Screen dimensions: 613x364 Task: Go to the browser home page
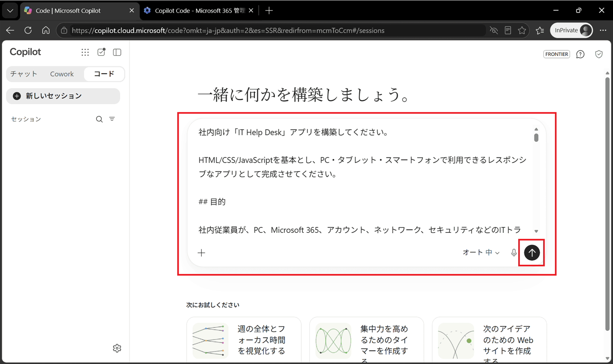click(x=46, y=30)
